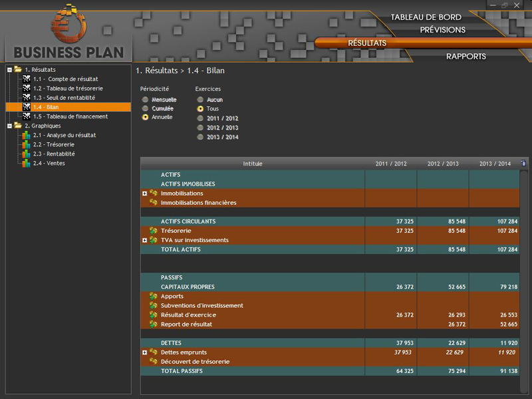Click the icon beside Subventions d'investissement
The image size is (532, 399).
click(154, 305)
